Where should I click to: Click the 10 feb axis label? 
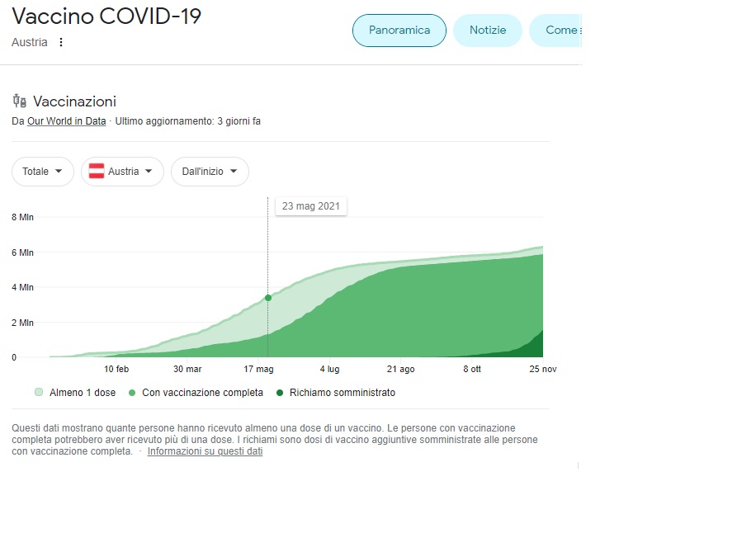coord(116,369)
